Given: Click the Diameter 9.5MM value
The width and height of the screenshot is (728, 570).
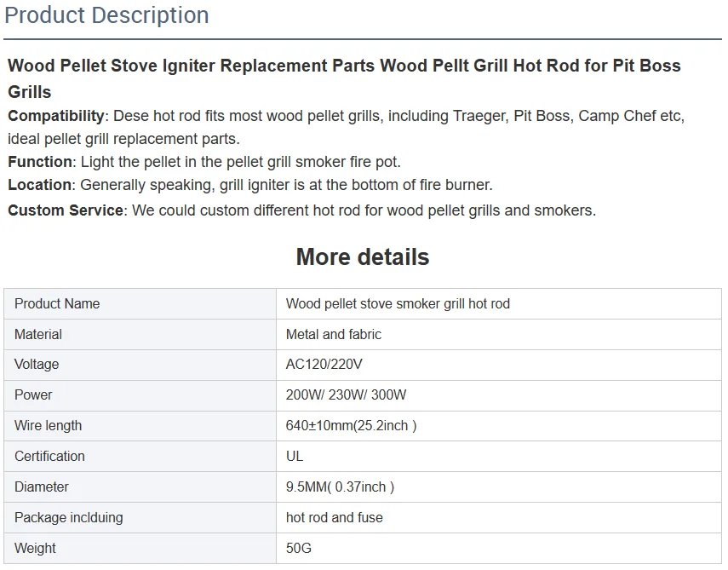Looking at the screenshot, I should pos(340,487).
